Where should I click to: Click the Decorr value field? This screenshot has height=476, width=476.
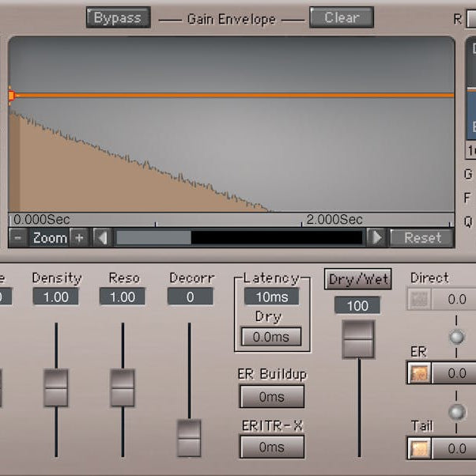[x=190, y=297]
